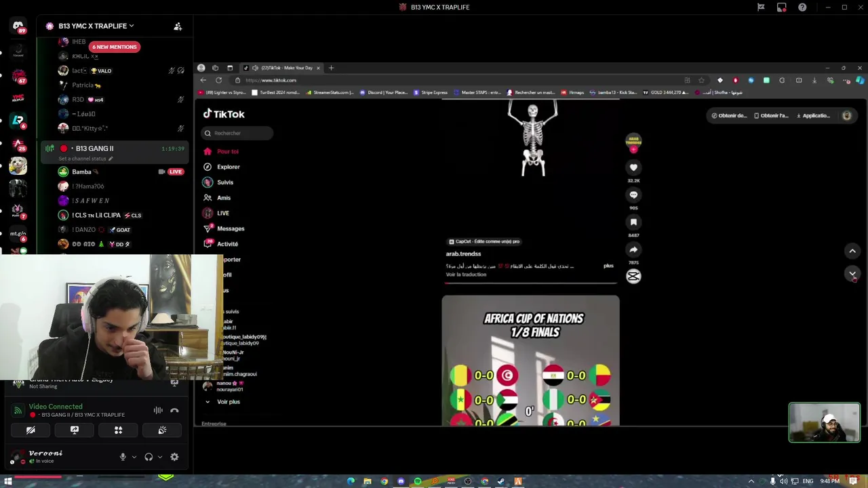The height and width of the screenshot is (488, 868).
Task: Save the video with bookmark icon
Action: coord(633,222)
